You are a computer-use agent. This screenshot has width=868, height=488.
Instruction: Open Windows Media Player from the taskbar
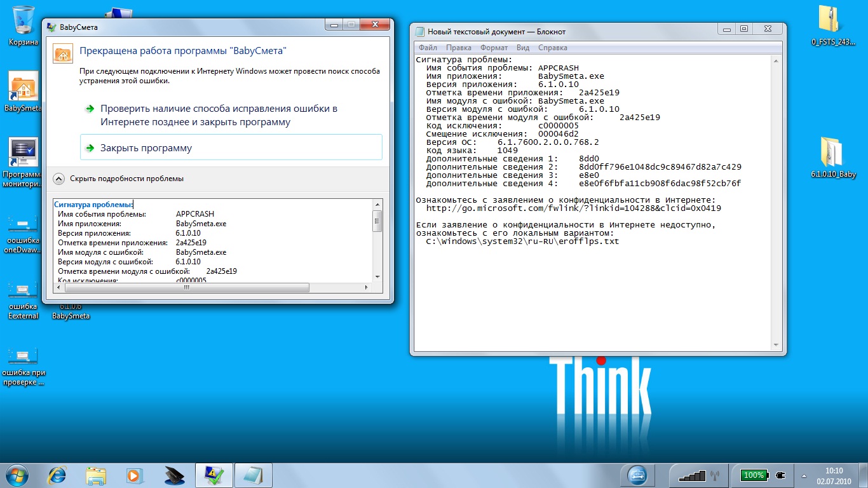134,475
